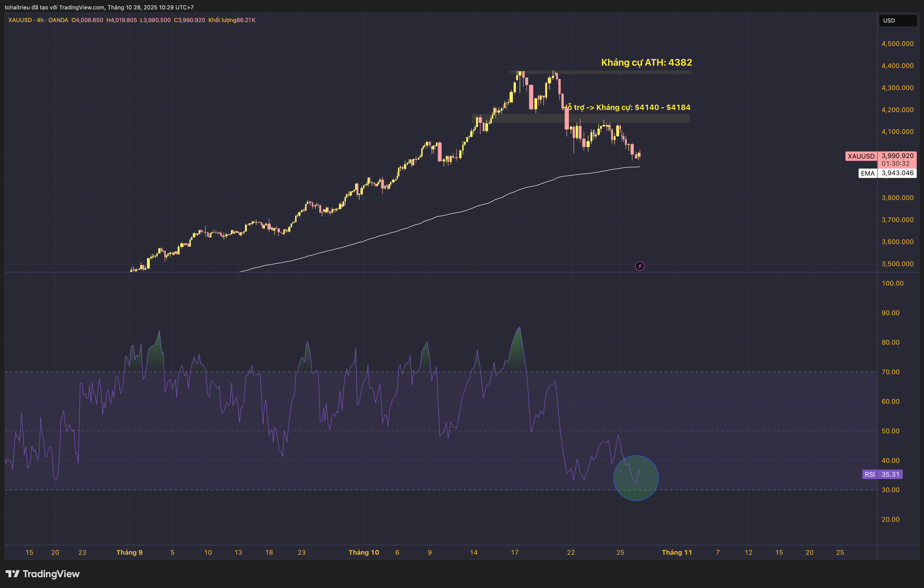Click the 3,700.000 price axis label
This screenshot has height=588, width=924.
coord(898,220)
